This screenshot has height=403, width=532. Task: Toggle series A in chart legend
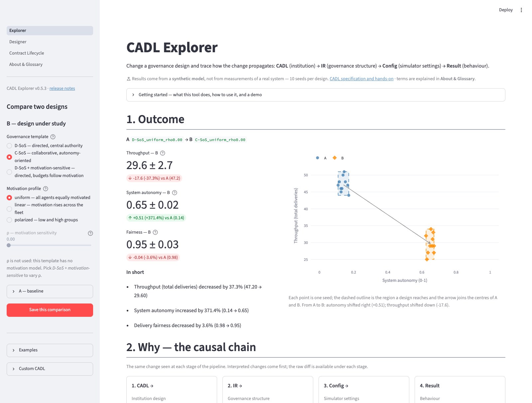click(x=321, y=158)
